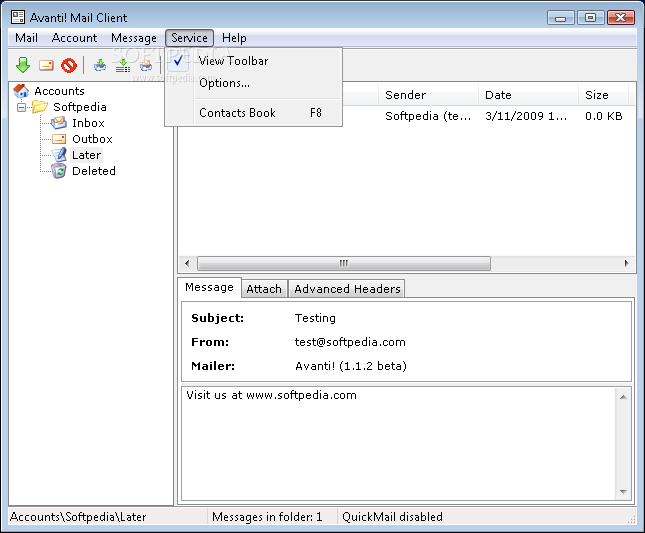This screenshot has width=645, height=533.
Task: Click the green download arrow toolbar icon
Action: [23, 65]
